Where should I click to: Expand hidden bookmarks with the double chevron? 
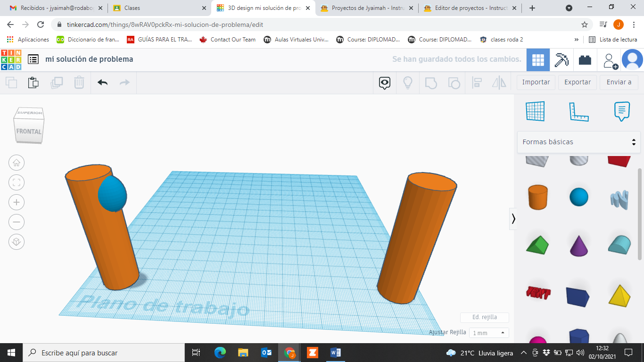pos(577,40)
